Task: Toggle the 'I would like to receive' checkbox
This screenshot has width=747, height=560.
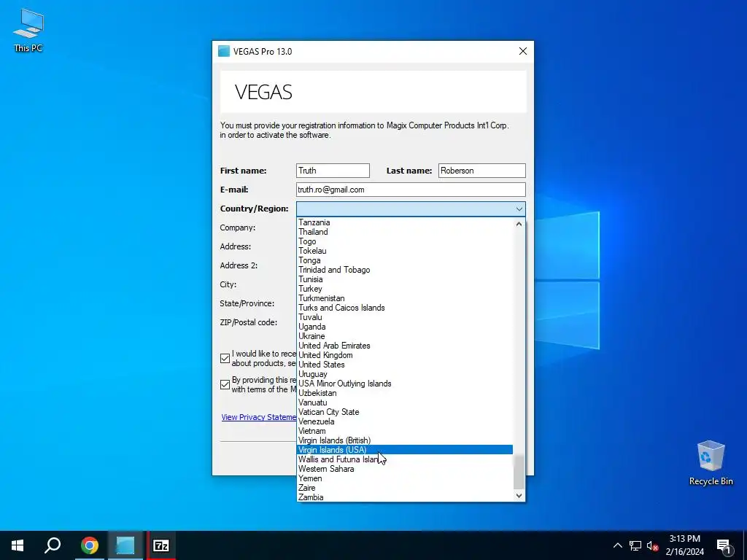Action: (225, 359)
